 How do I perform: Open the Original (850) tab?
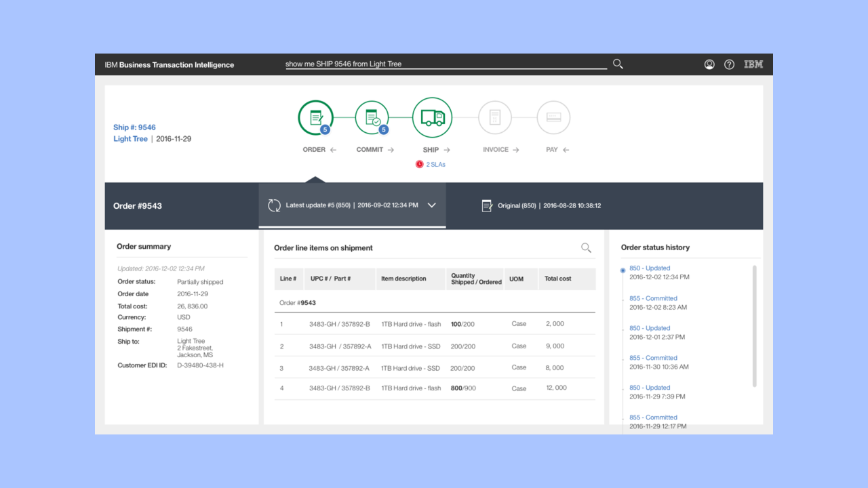[x=541, y=205]
